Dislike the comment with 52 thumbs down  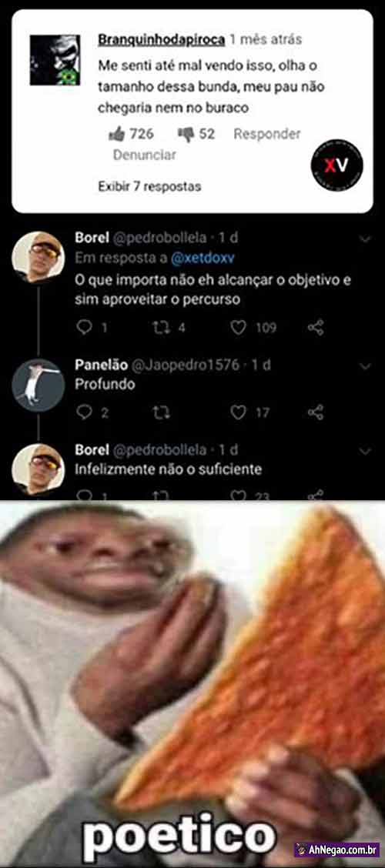pos(186,135)
